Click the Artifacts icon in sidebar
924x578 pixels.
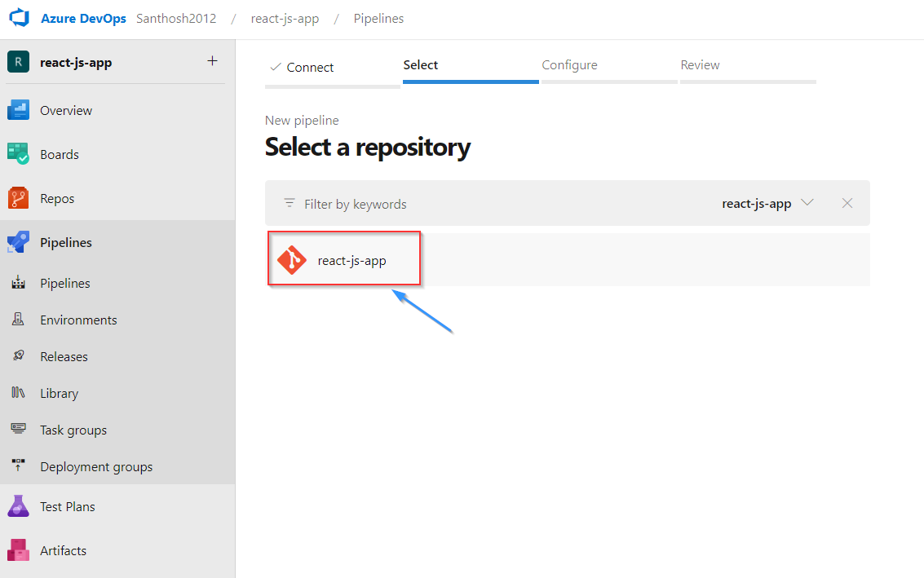18,549
